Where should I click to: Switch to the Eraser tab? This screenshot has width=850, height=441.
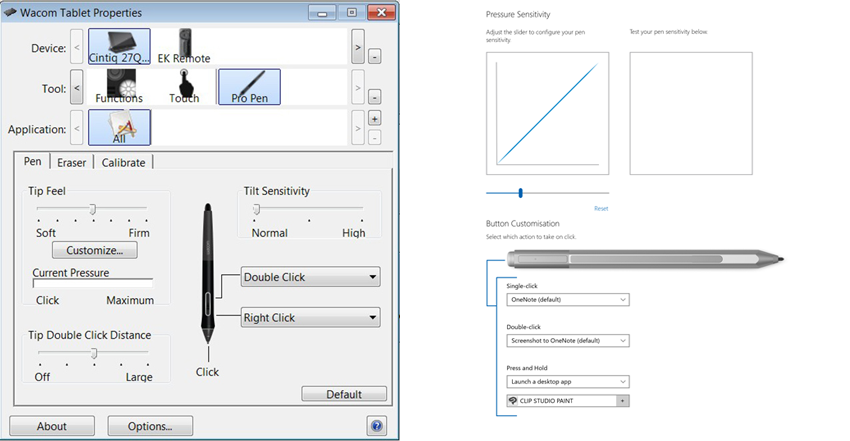coord(72,163)
